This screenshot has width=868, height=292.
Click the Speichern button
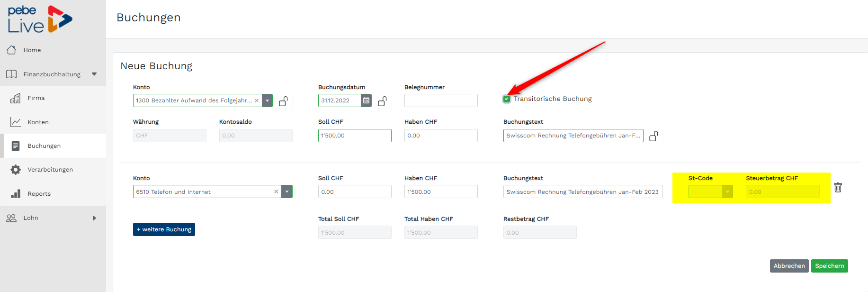pos(829,266)
